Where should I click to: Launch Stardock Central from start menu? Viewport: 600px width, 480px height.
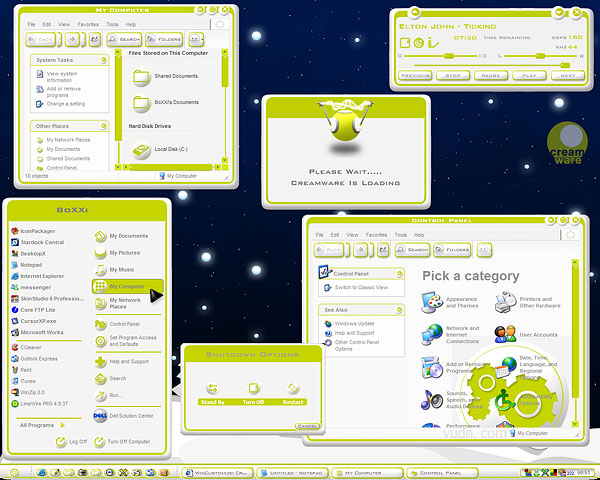pos(38,242)
